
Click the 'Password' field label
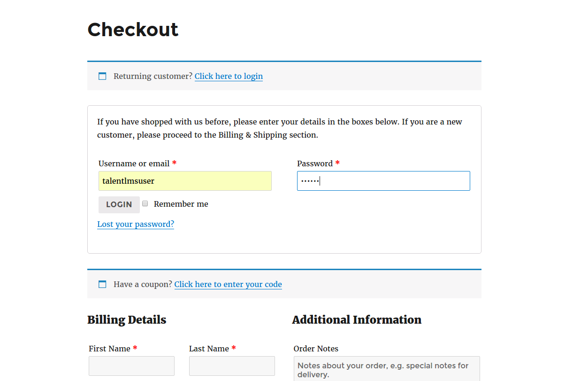315,163
